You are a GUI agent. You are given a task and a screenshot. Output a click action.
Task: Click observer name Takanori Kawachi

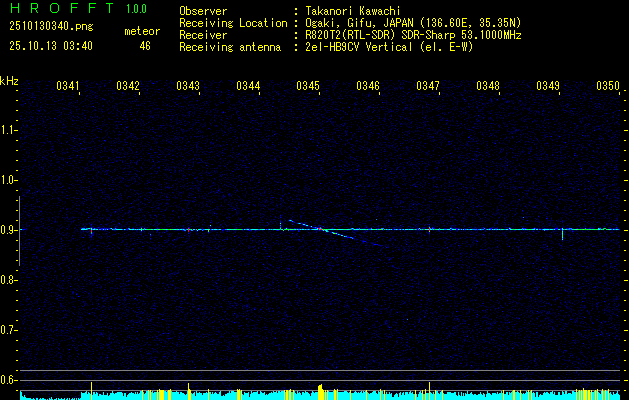[353, 11]
